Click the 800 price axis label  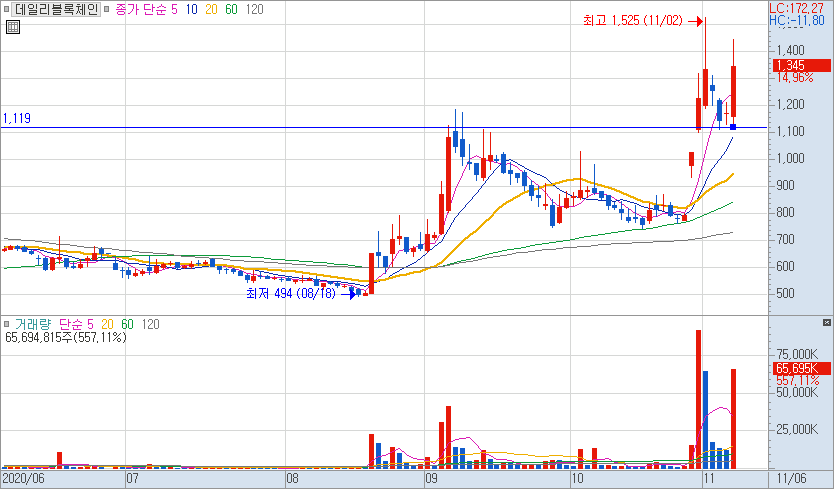pyautogui.click(x=785, y=212)
